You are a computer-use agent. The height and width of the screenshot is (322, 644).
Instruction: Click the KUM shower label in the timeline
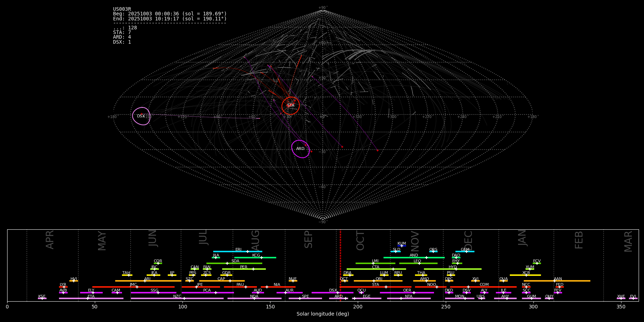tap(402, 244)
